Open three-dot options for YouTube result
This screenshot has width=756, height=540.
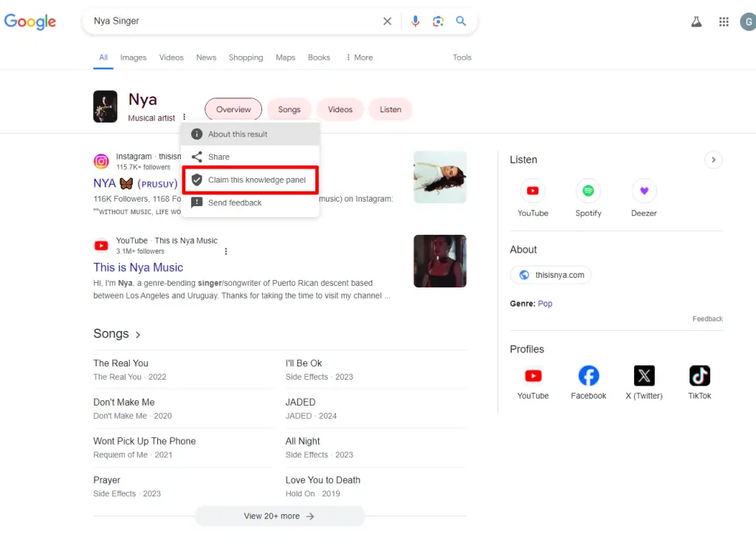tap(226, 251)
